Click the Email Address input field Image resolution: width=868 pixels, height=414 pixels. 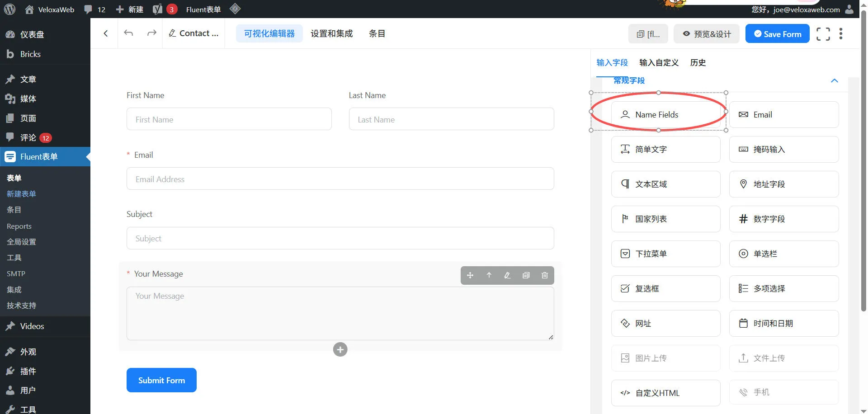click(340, 179)
